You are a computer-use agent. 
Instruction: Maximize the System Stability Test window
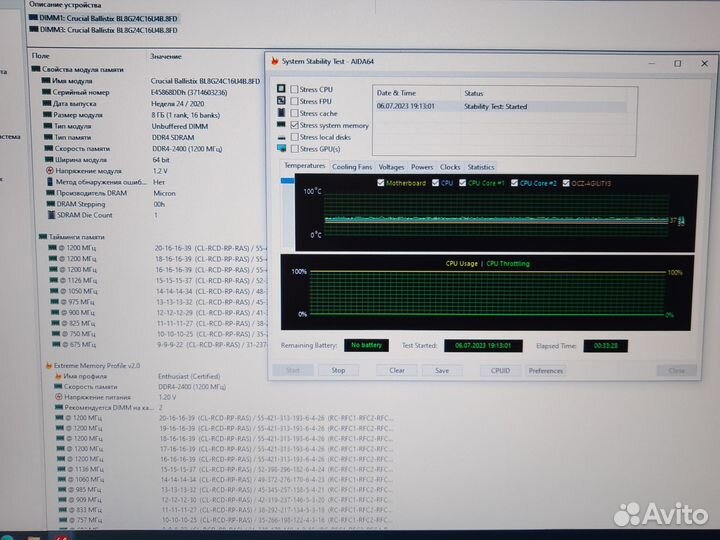678,63
